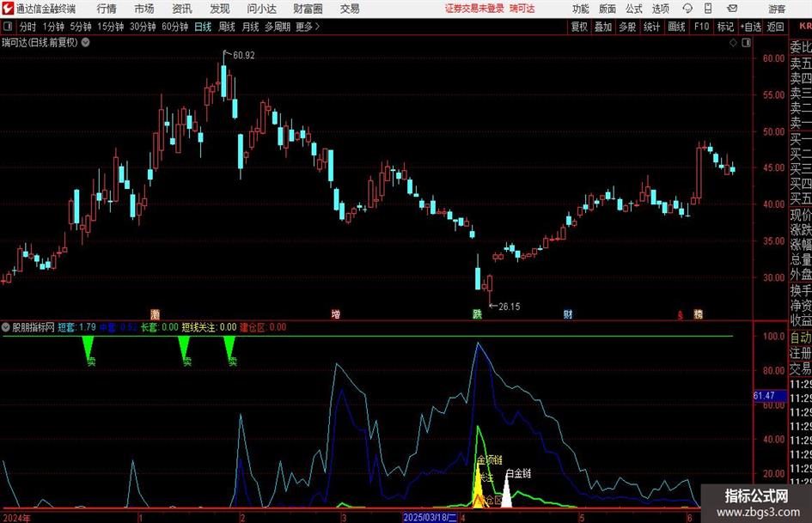This screenshot has height=523, width=812.
Task: Open the 复权 adjustment options
Action: 579,27
